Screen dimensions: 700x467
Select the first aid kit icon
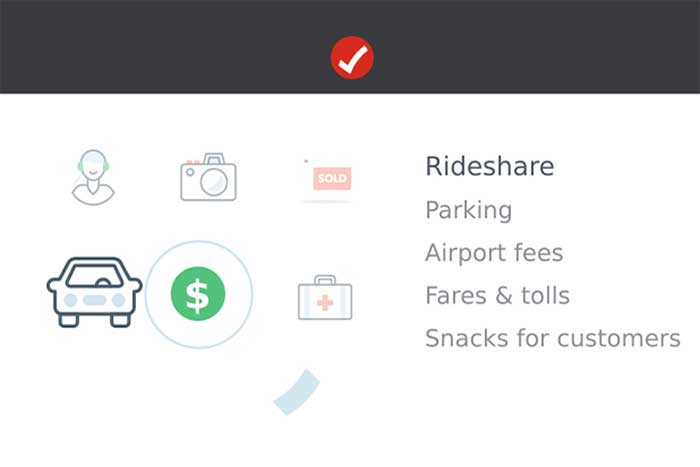point(325,297)
